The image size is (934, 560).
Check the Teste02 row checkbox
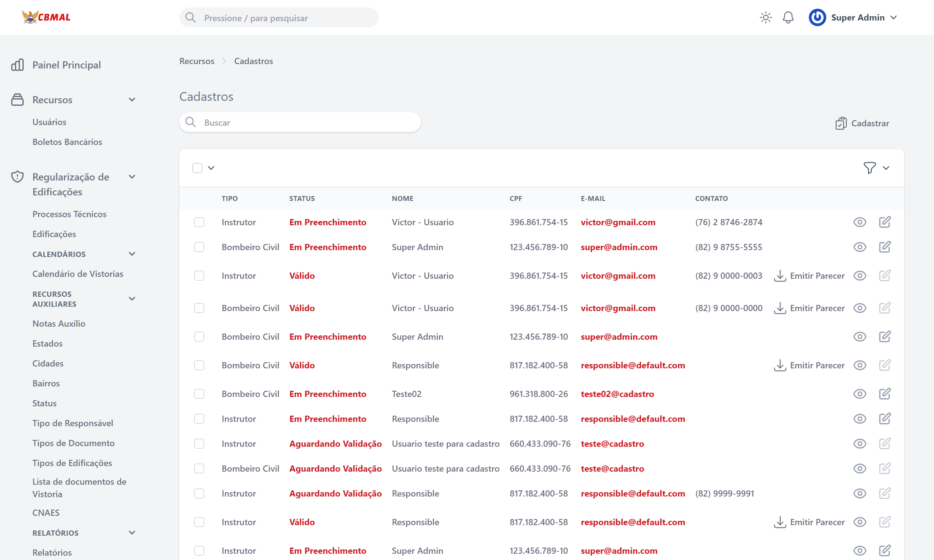[199, 394]
